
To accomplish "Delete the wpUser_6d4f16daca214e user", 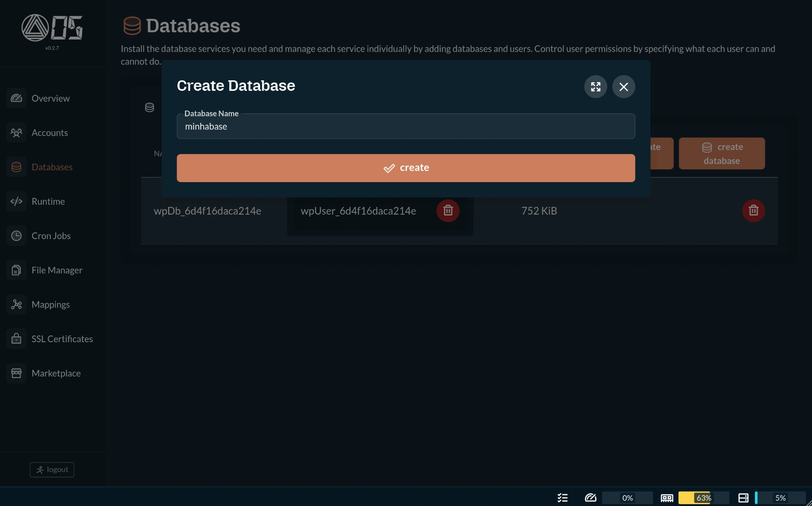I will pyautogui.click(x=448, y=211).
